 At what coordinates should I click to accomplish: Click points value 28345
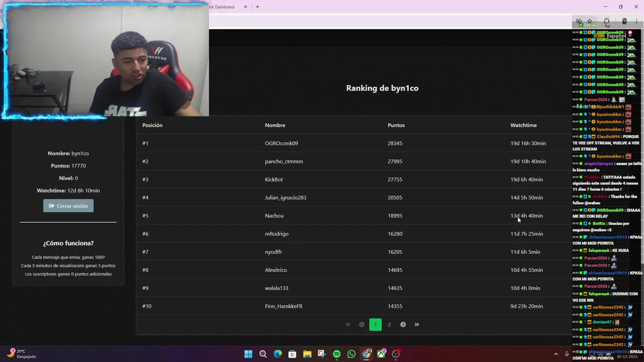[x=395, y=143]
